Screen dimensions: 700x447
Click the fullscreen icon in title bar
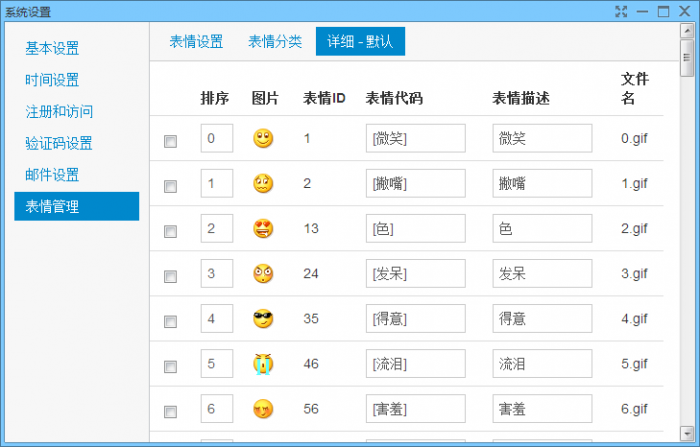pos(621,11)
